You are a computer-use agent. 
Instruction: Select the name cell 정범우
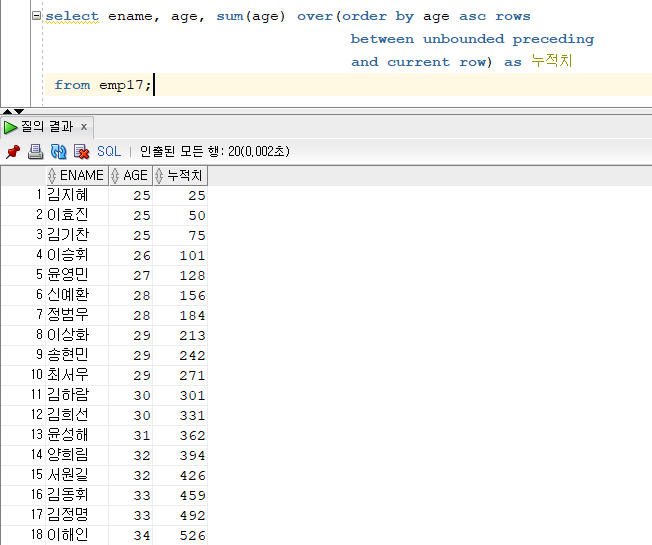(x=77, y=315)
